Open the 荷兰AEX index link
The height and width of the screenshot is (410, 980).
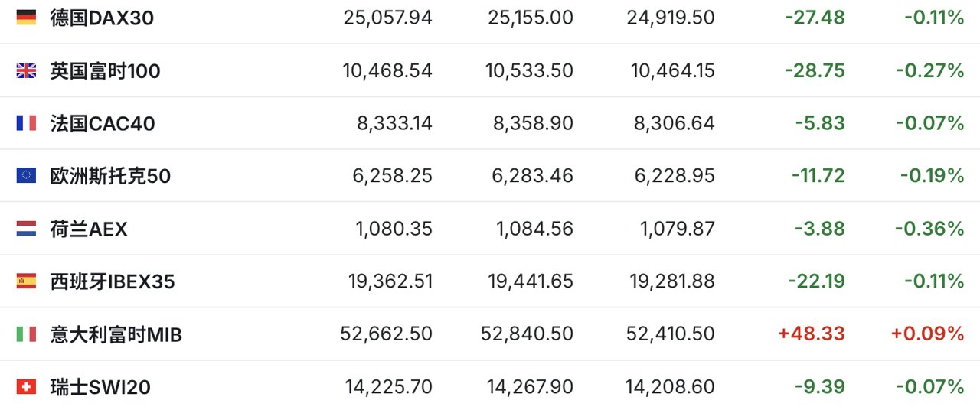click(89, 229)
